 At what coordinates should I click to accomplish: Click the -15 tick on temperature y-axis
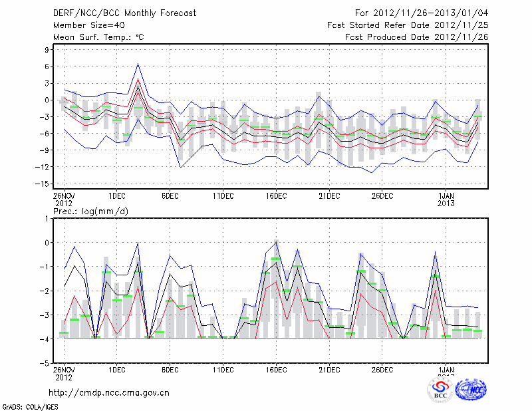45,183
